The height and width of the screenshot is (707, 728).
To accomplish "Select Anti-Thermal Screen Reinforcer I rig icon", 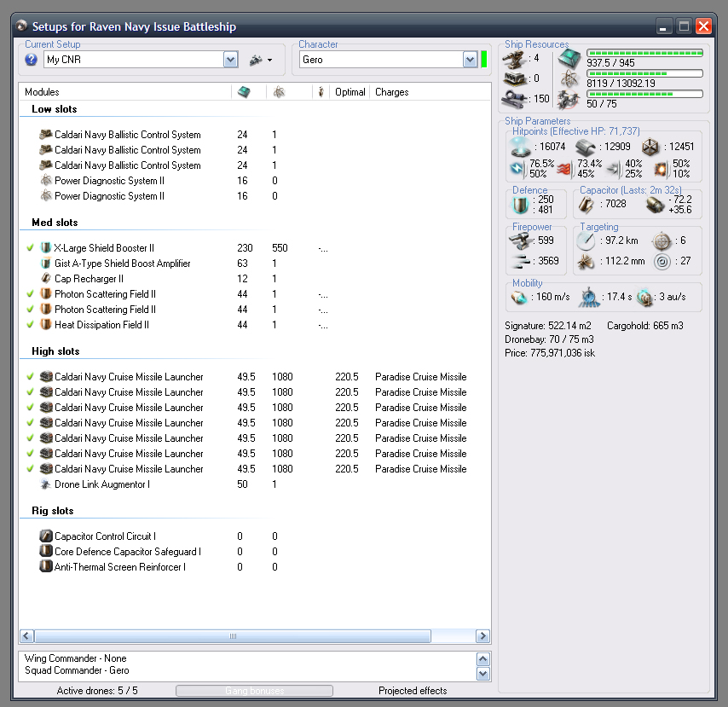I will [45, 567].
